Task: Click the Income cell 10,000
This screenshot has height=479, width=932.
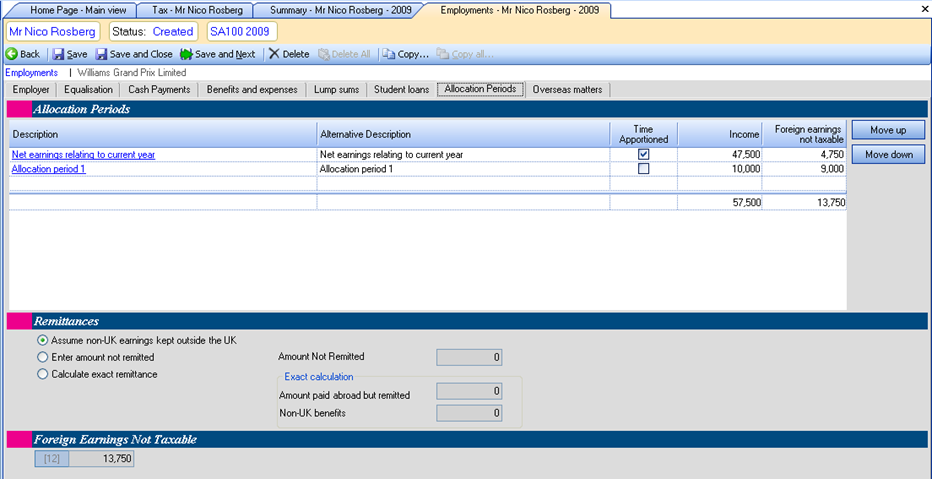Action: pos(720,169)
